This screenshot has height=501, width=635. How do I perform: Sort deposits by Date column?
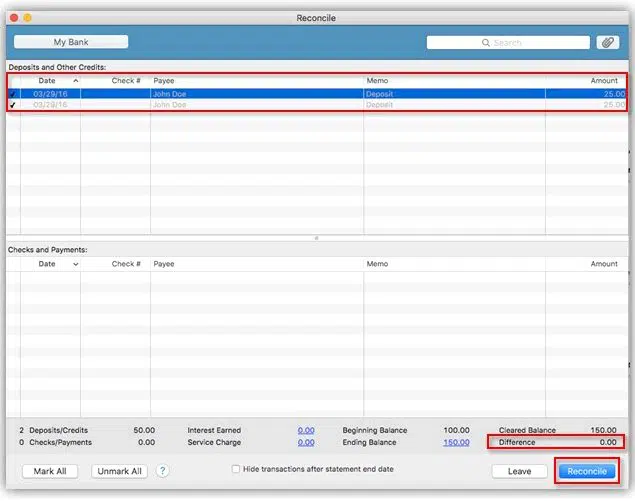pos(50,81)
